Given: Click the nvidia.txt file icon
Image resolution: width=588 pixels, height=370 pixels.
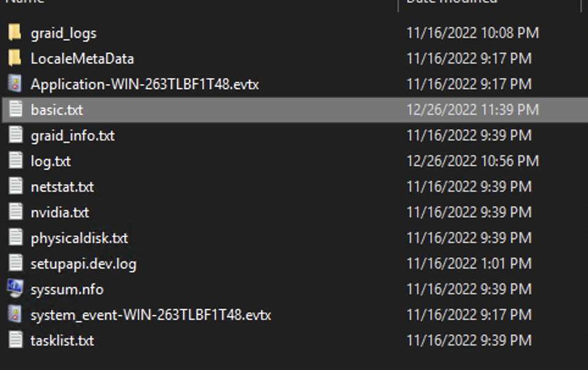Looking at the screenshot, I should coord(15,212).
